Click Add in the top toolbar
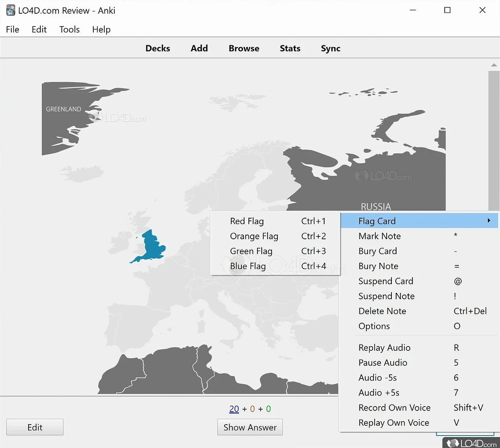This screenshot has height=448, width=500. tap(199, 48)
